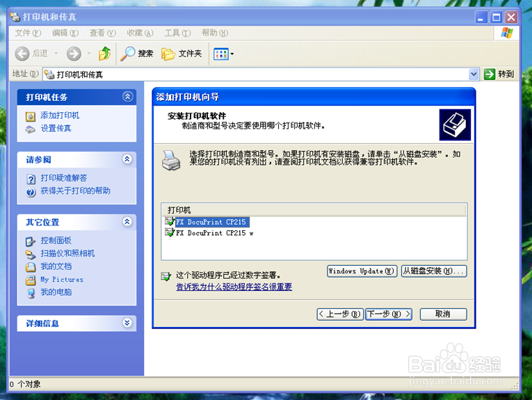Open the Help (帮助) menu
Screen dimensions: 532x400
point(215,33)
